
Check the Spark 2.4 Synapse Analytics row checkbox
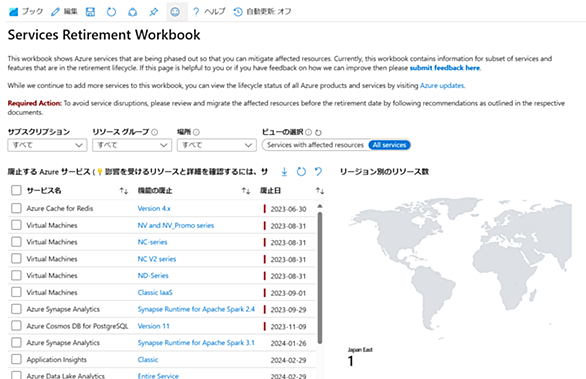16,309
